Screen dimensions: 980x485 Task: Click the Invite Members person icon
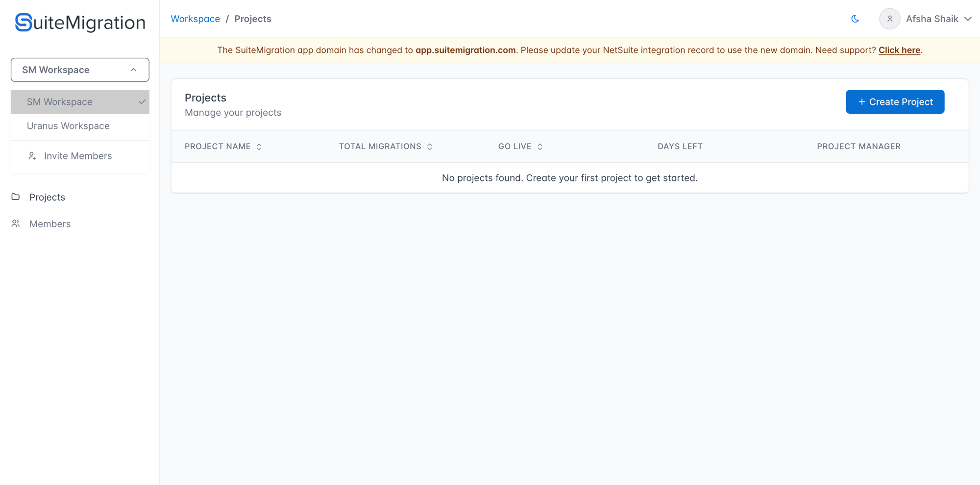point(32,156)
